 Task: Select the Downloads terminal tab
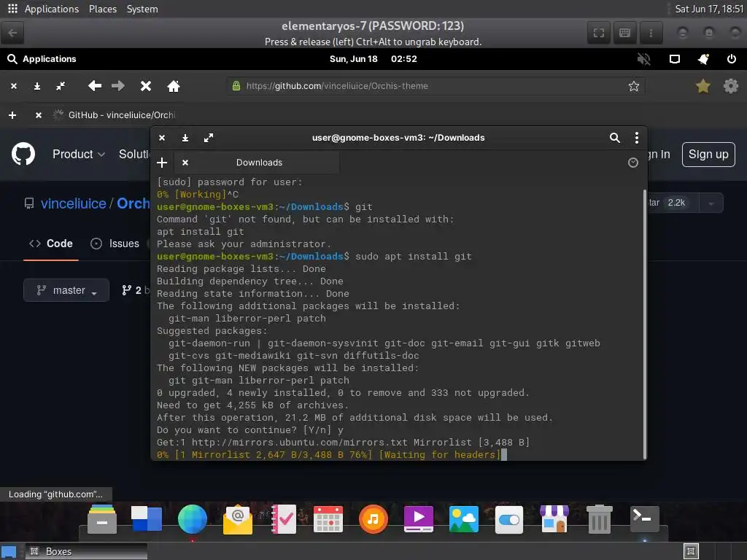coord(259,163)
